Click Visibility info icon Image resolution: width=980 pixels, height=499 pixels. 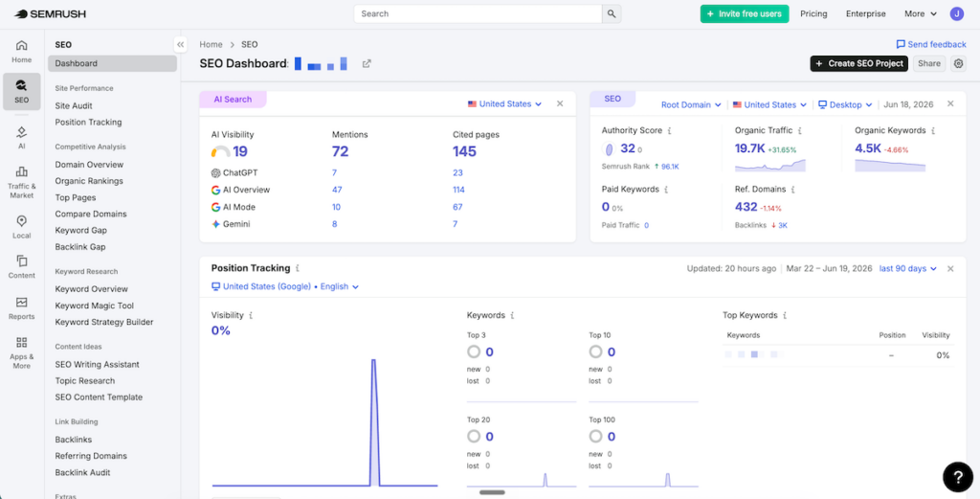click(x=252, y=316)
